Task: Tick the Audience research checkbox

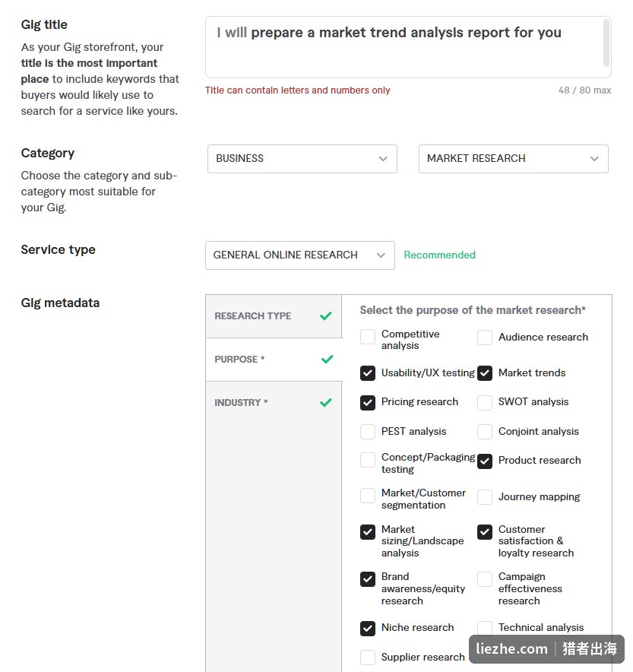Action: [484, 338]
